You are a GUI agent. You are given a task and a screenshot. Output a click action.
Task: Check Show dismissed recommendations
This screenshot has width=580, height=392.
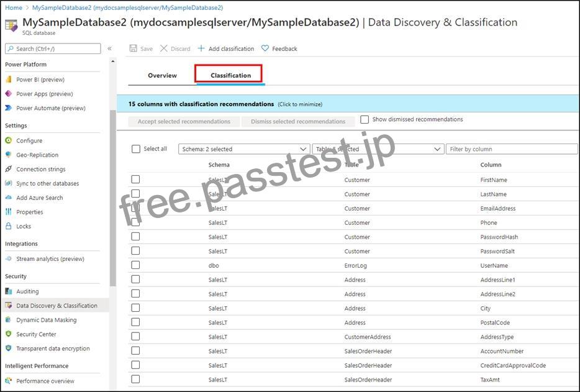(365, 119)
